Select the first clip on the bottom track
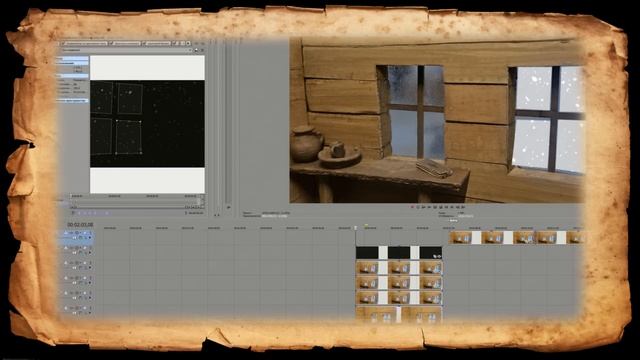640x360 pixels. [376, 314]
